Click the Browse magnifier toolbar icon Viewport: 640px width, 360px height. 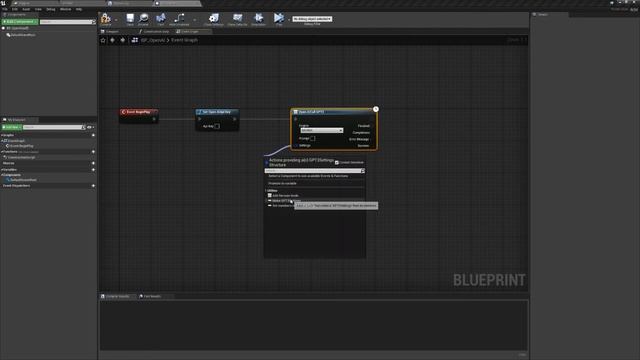pos(143,18)
